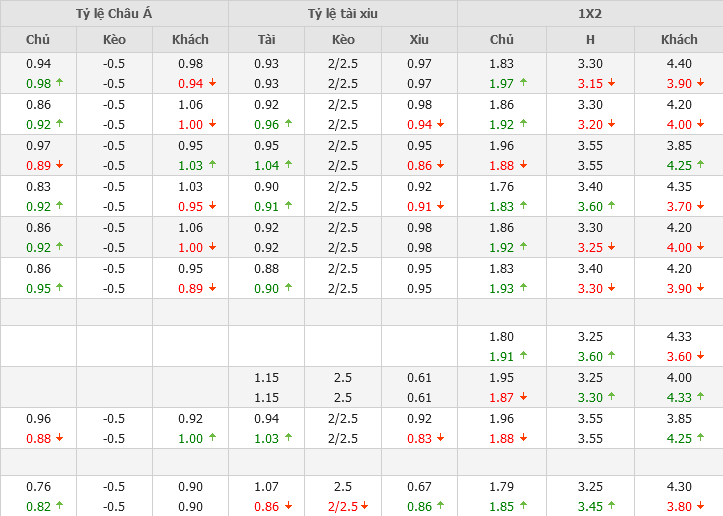Click the up arrow beside 3.45
The width and height of the screenshot is (723, 516).
click(611, 506)
